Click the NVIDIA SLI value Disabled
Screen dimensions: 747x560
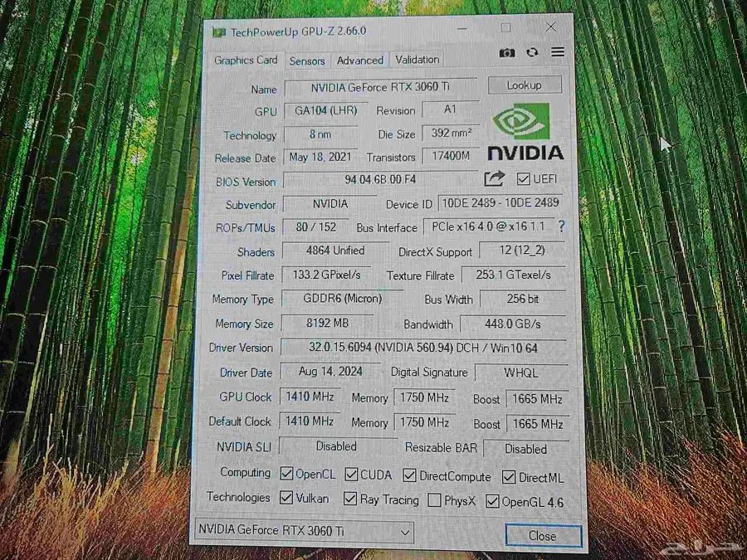tap(337, 446)
